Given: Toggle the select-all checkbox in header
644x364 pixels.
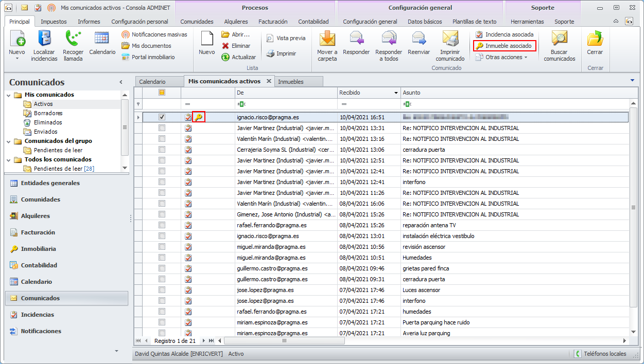Looking at the screenshot, I should 162,93.
